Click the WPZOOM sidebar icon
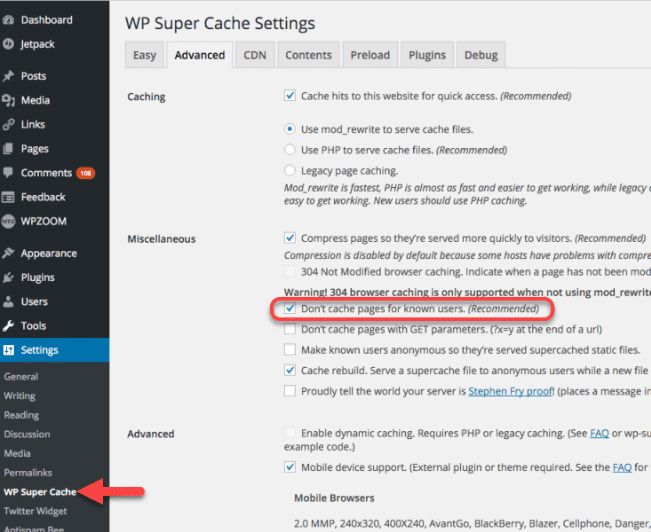The width and height of the screenshot is (651, 532). coord(9,221)
